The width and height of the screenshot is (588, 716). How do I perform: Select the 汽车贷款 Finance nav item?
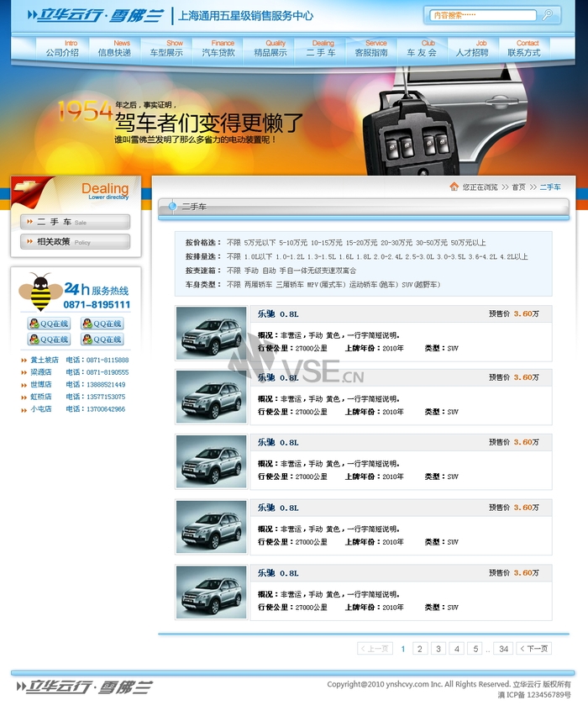(218, 49)
